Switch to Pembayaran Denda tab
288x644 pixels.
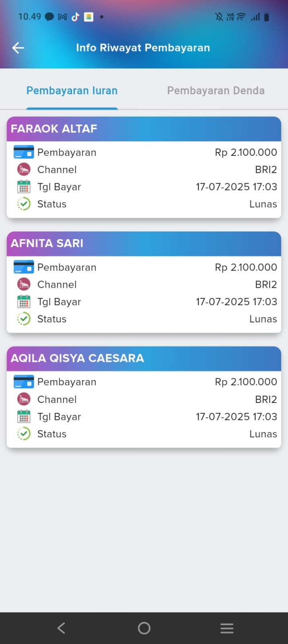pos(216,91)
